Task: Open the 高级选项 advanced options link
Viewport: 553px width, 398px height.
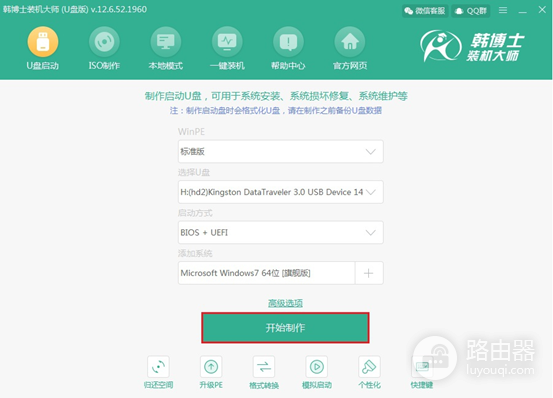Action: [x=285, y=303]
